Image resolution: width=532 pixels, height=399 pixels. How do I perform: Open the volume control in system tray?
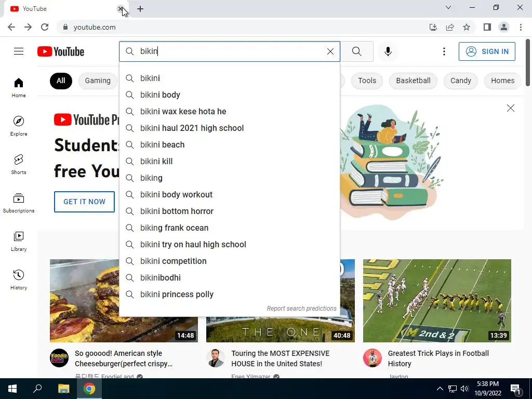tap(464, 389)
